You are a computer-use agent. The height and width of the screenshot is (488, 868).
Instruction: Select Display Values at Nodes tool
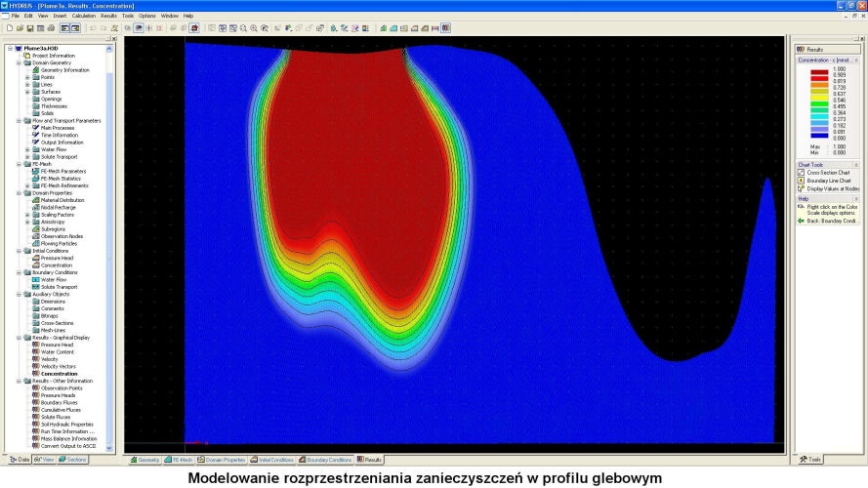pyautogui.click(x=831, y=189)
